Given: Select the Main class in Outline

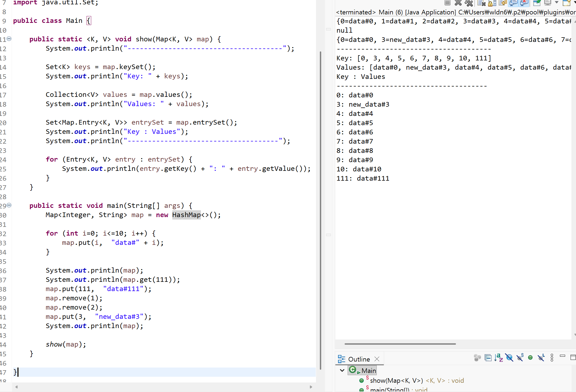Looking at the screenshot, I should 369,371.
